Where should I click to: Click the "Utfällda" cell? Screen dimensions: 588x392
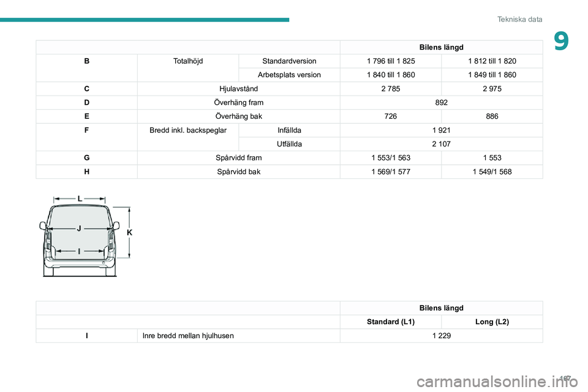click(289, 144)
